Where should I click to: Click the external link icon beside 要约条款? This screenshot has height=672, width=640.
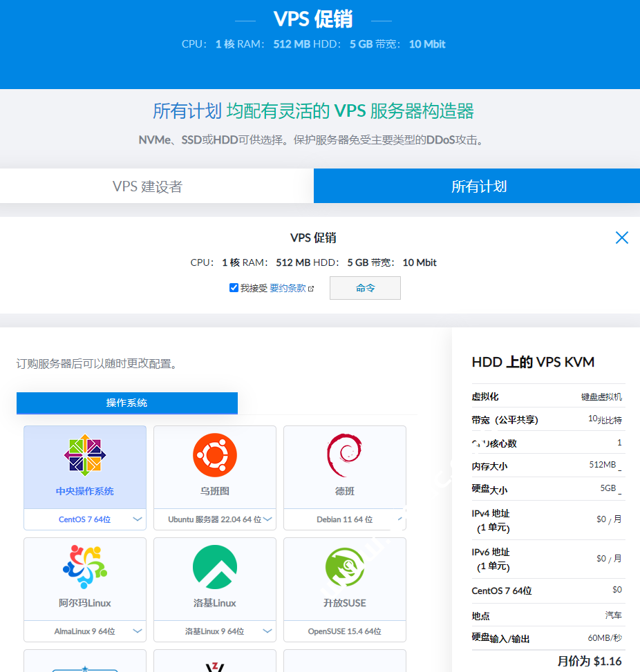click(311, 288)
